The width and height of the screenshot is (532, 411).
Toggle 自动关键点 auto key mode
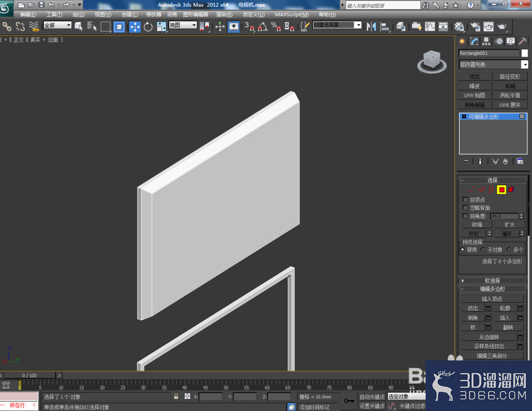372,397
